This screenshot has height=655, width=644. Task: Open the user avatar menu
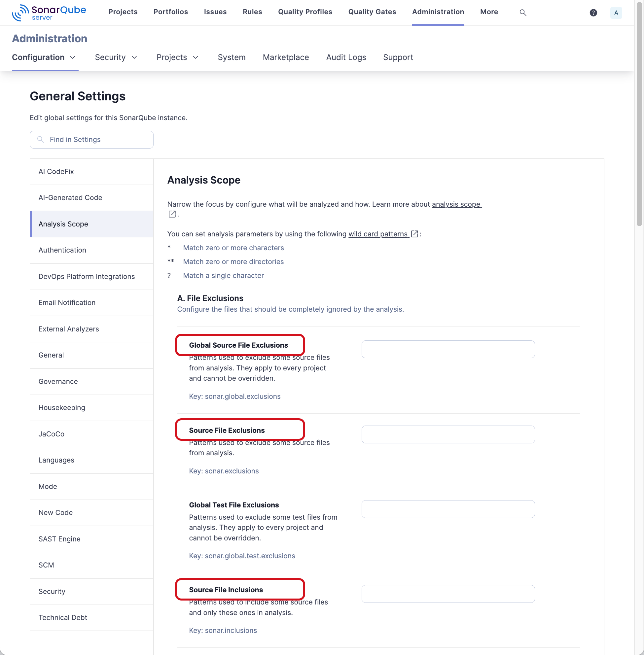pyautogui.click(x=616, y=13)
